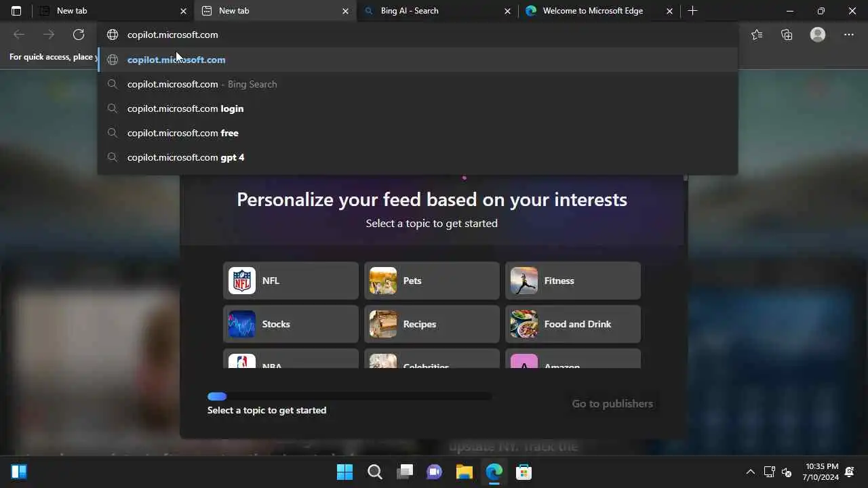Open taskbar Search icon
868x488 pixels.
pyautogui.click(x=374, y=472)
